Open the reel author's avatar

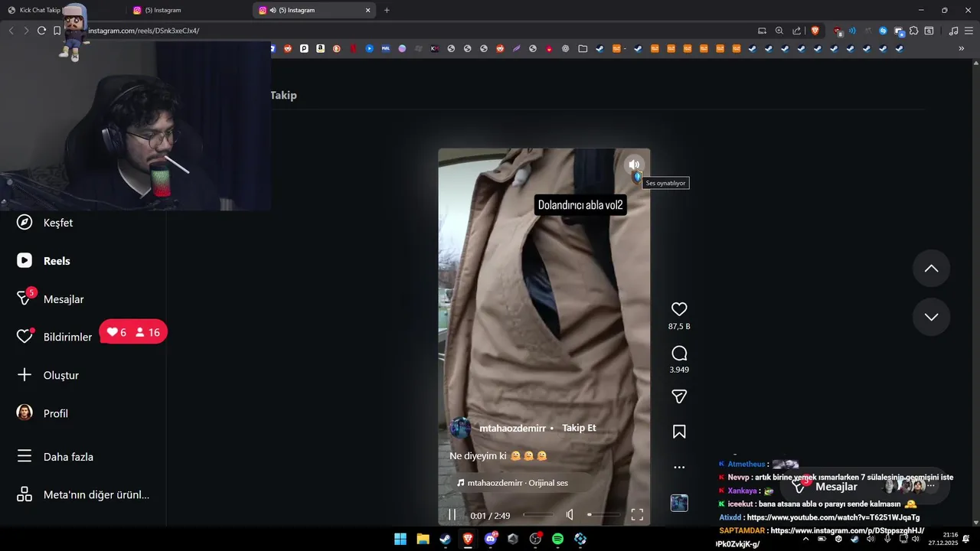point(460,428)
